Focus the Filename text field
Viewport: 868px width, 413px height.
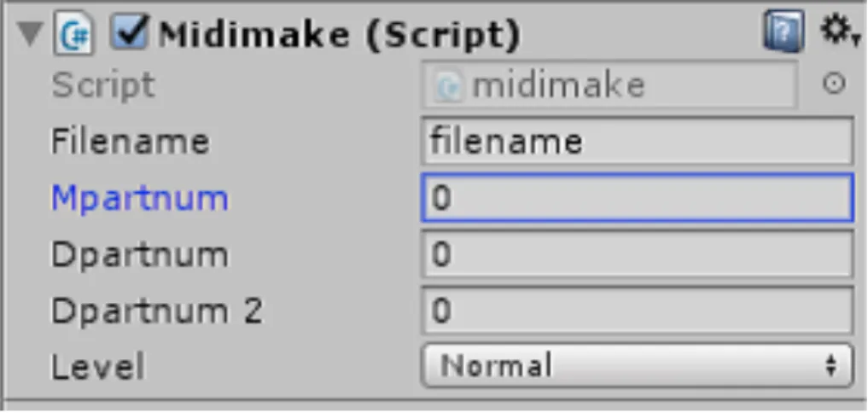click(x=638, y=141)
